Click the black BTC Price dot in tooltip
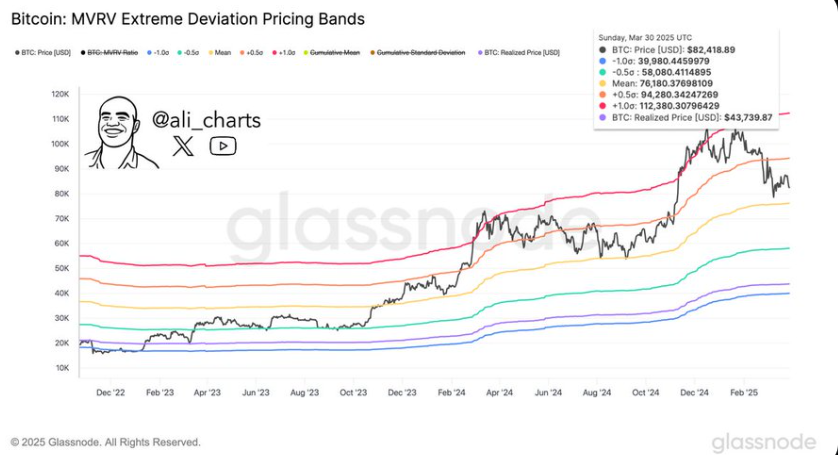The width and height of the screenshot is (838, 455). click(603, 50)
